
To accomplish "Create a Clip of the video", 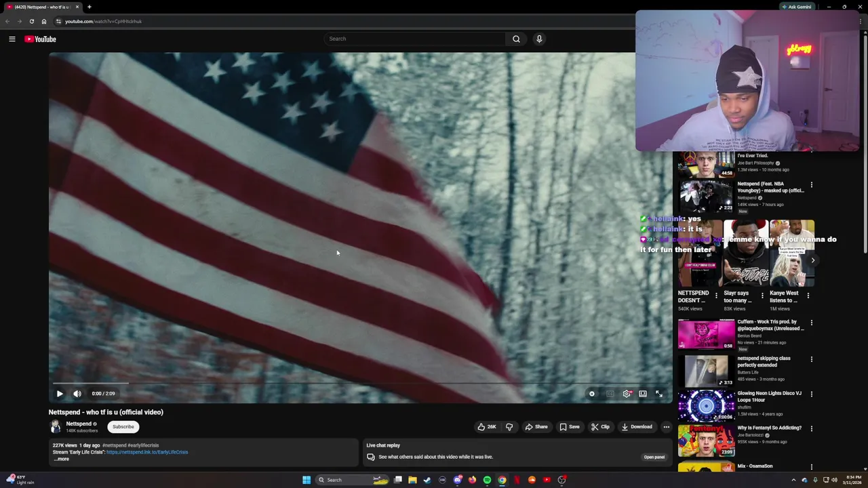I will [600, 427].
